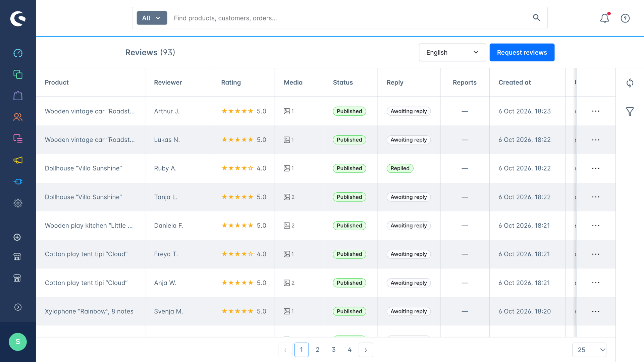Click the search magnifier icon
The width and height of the screenshot is (644, 362).
coord(536,18)
